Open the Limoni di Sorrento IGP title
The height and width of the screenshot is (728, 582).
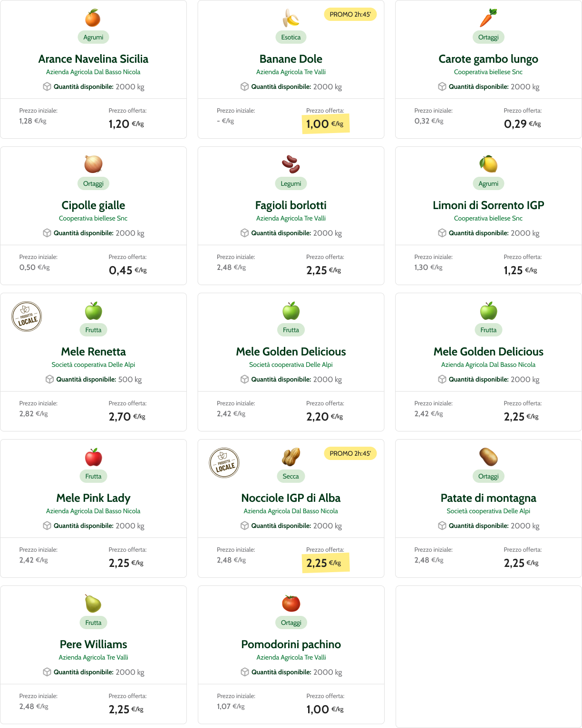488,205
